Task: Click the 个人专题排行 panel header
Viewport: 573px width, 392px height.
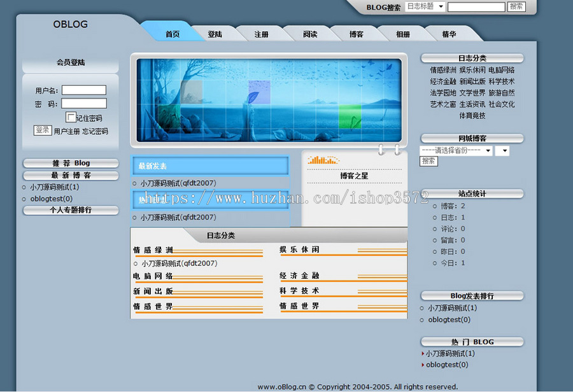Action: (x=70, y=211)
